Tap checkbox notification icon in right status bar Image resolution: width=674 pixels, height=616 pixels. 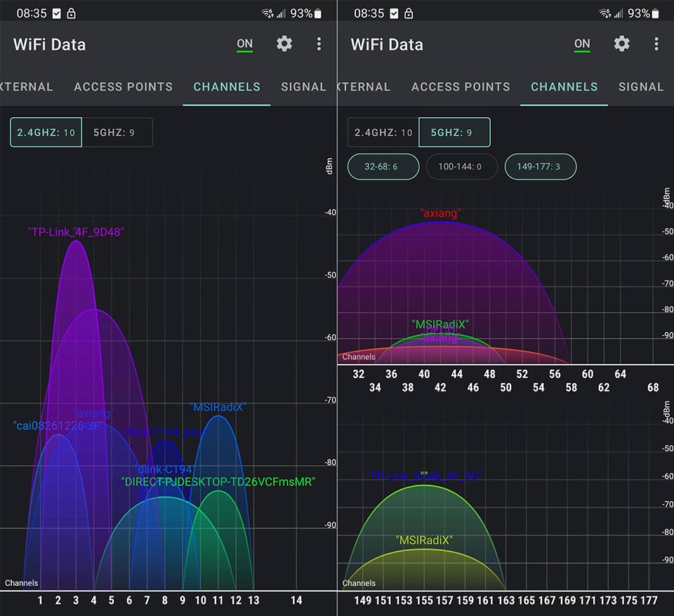click(x=393, y=13)
